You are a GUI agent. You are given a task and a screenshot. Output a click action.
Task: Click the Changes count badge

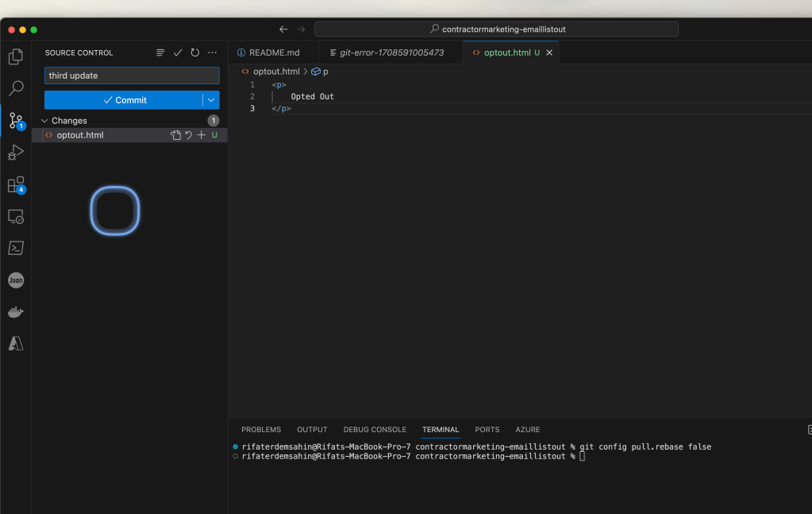pos(214,121)
